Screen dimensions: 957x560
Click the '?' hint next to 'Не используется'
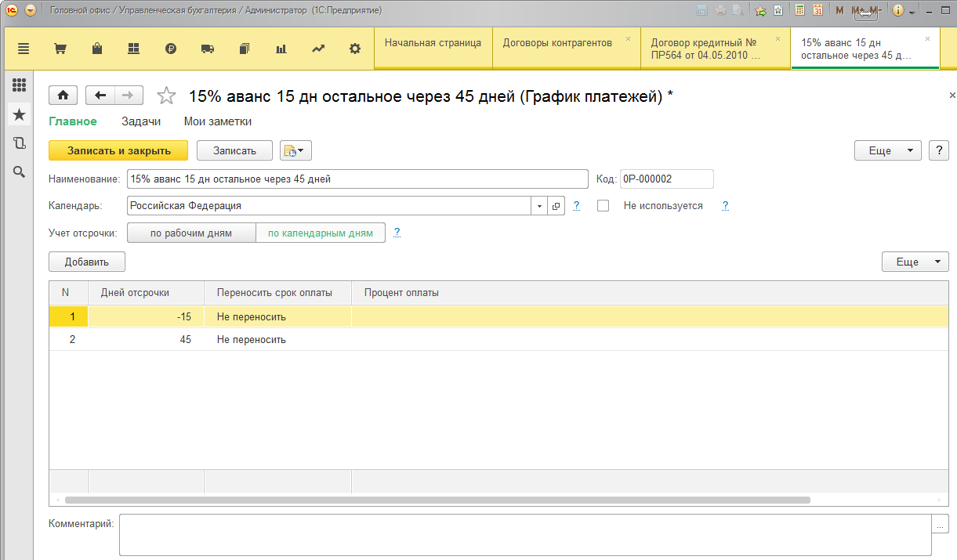[726, 206]
